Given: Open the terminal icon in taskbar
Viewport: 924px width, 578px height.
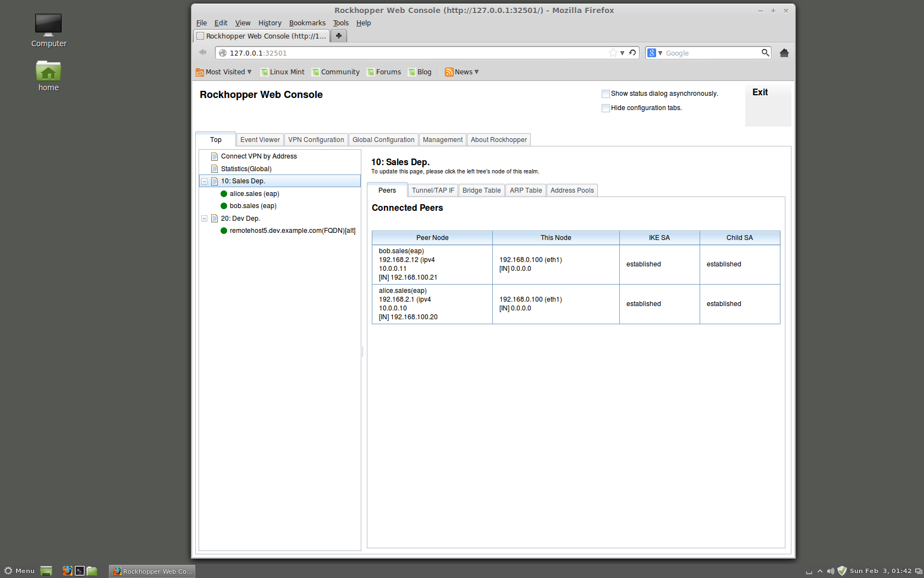Looking at the screenshot, I should [80, 571].
